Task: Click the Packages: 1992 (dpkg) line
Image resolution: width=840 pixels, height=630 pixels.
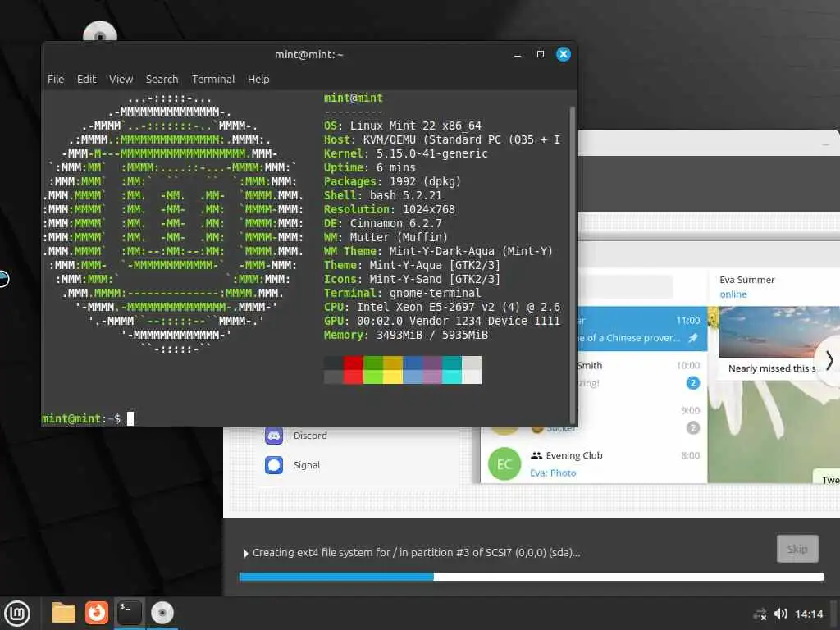Action: (392, 181)
